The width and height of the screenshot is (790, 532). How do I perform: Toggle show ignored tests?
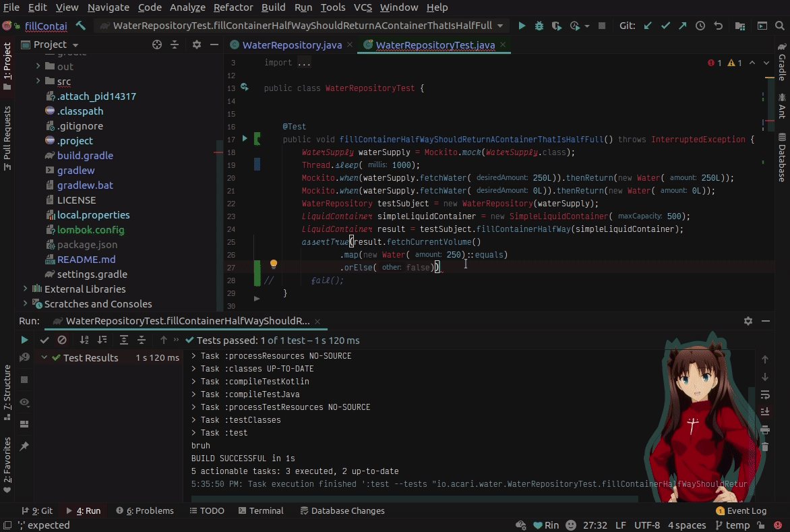[62, 340]
